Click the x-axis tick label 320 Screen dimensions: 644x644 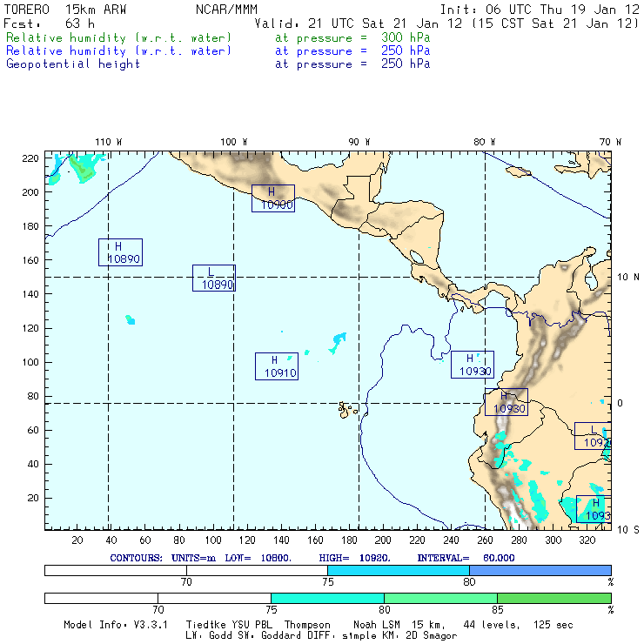587,540
